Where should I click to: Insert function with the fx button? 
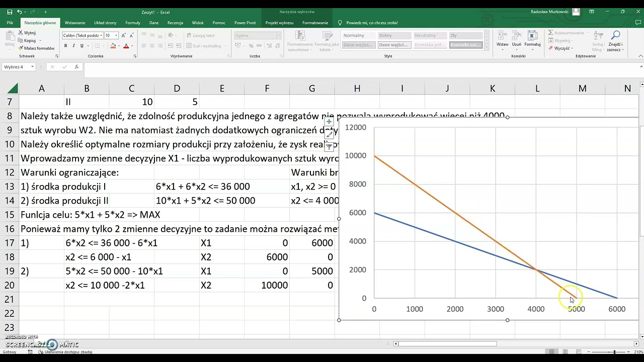(x=76, y=67)
